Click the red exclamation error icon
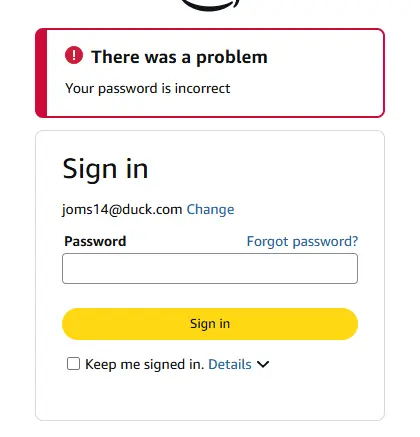 74,55
